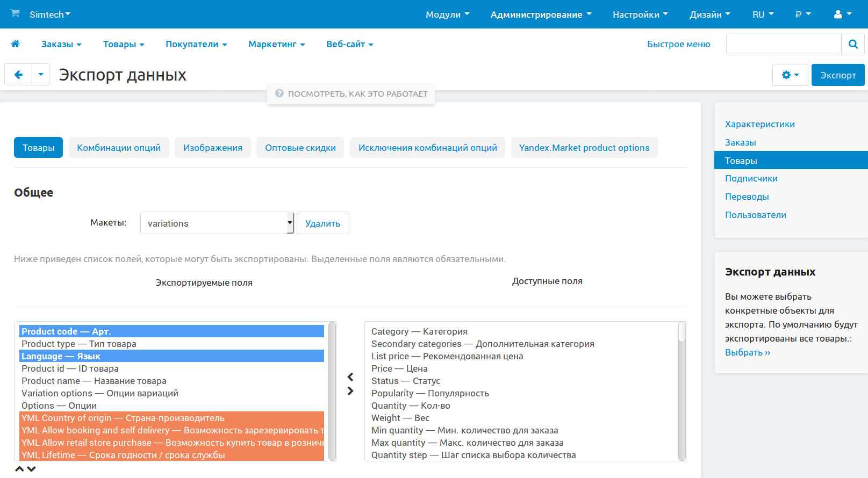Expand the dropdown caret beside back button
This screenshot has width=868, height=478.
41,75
